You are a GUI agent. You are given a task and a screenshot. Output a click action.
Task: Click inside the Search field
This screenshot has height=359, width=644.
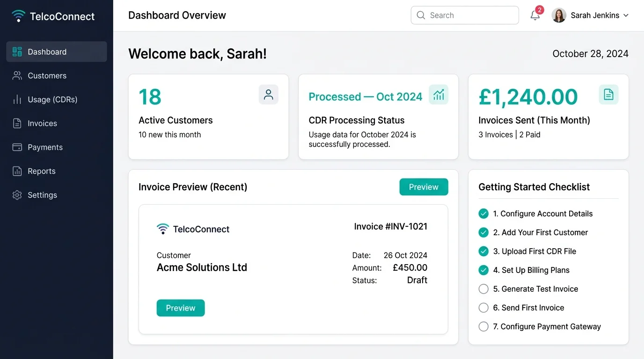464,15
